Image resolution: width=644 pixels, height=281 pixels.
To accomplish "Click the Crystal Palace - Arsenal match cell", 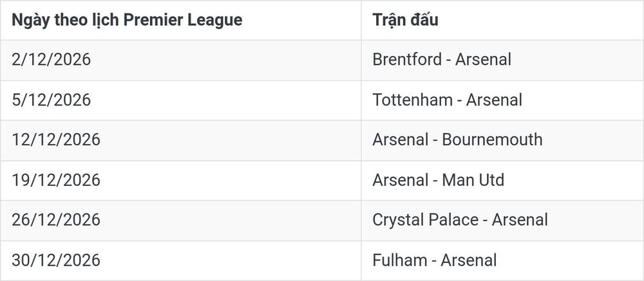I will pos(502,221).
